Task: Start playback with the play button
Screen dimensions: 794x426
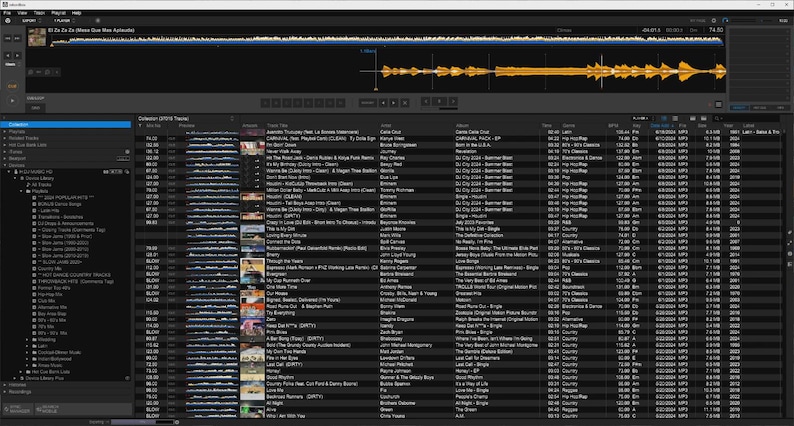Action: tap(12, 101)
